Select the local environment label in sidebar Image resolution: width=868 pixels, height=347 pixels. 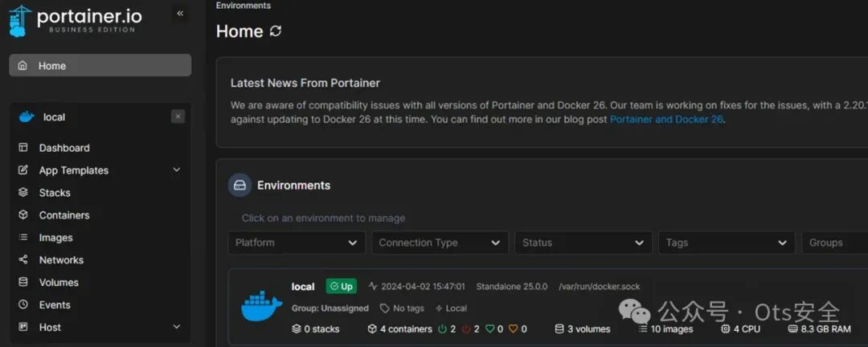click(x=55, y=116)
